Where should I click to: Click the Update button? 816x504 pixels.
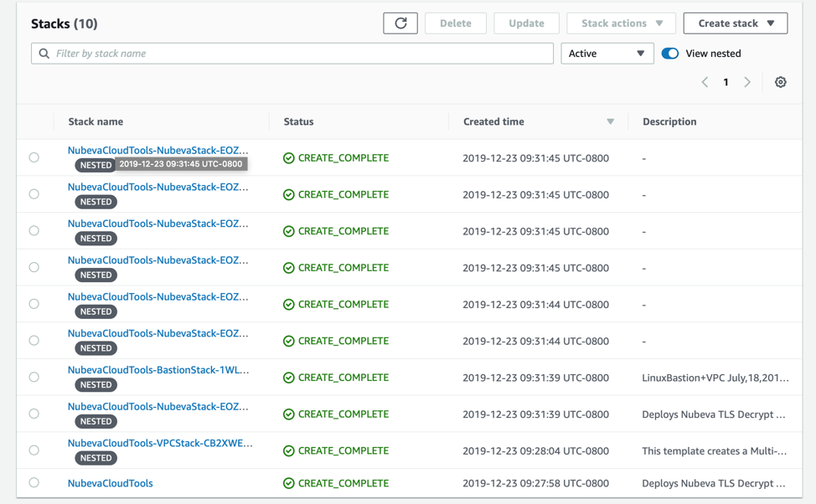526,23
